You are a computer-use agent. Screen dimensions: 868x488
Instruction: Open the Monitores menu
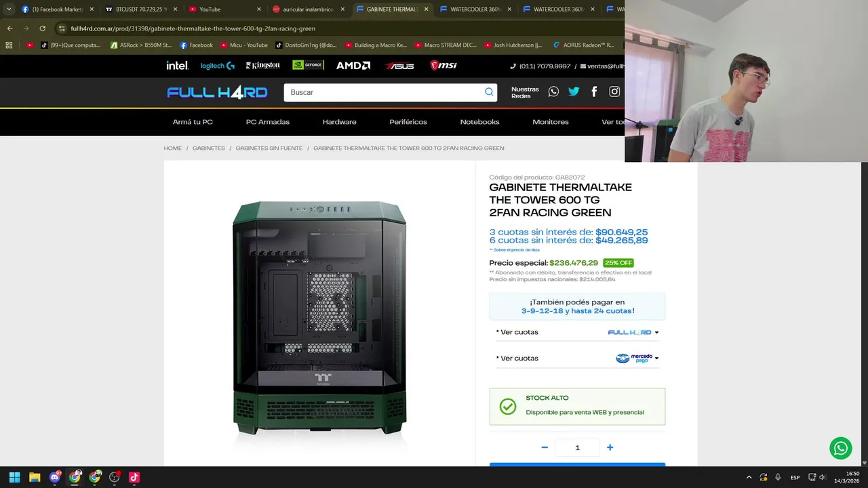[550, 122]
